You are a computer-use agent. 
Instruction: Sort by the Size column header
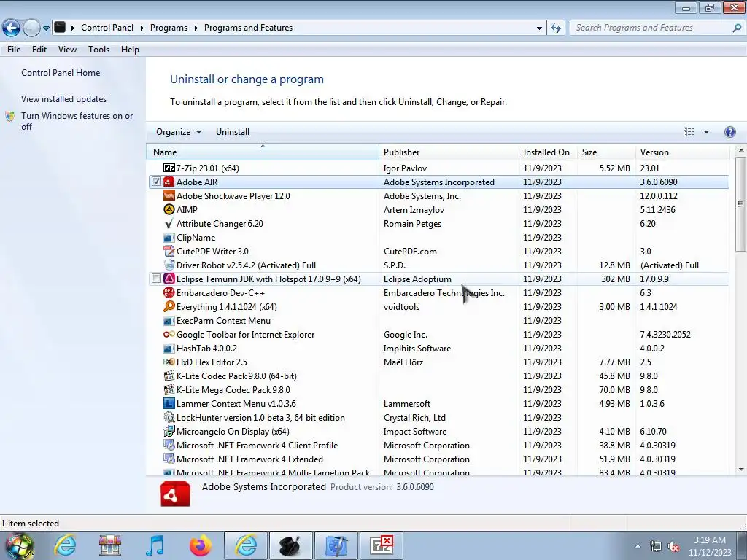(x=606, y=152)
